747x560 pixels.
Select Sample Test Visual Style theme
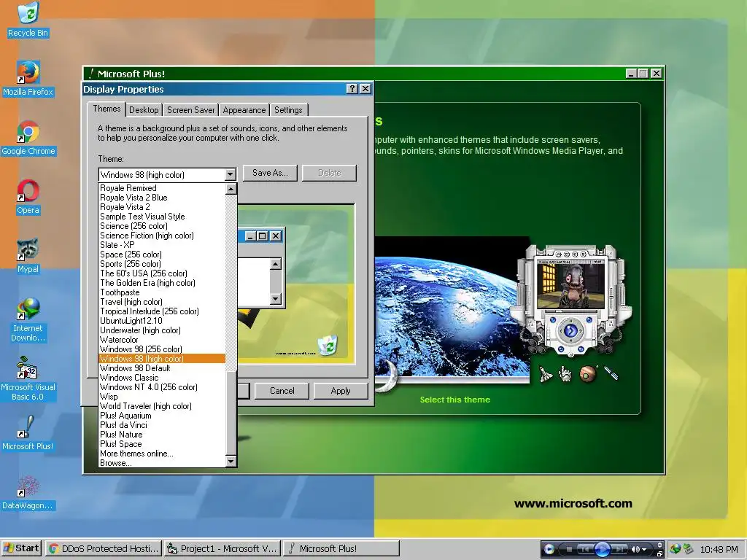(x=162, y=217)
